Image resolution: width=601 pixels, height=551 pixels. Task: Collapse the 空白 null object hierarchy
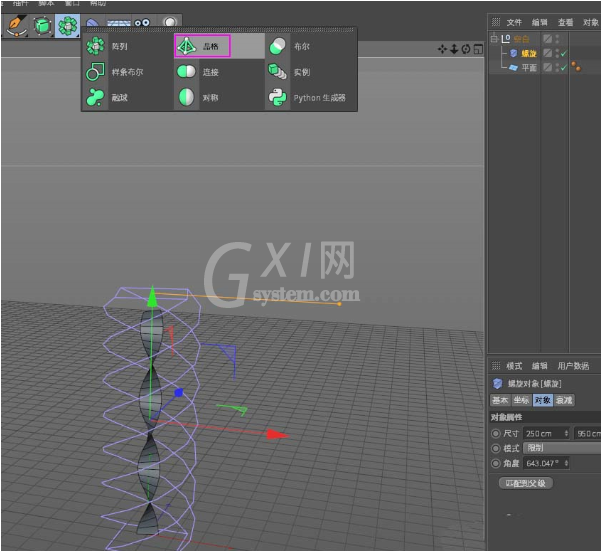[494, 38]
